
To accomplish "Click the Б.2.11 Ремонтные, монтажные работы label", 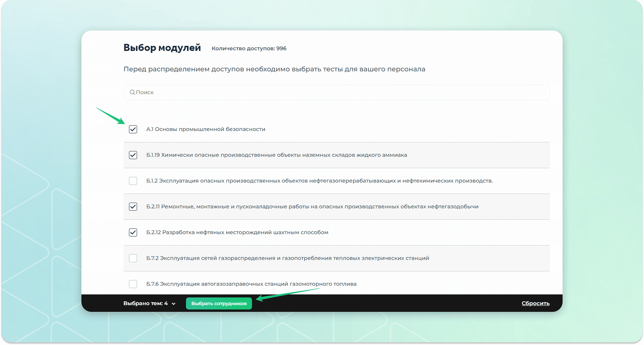I will [312, 207].
